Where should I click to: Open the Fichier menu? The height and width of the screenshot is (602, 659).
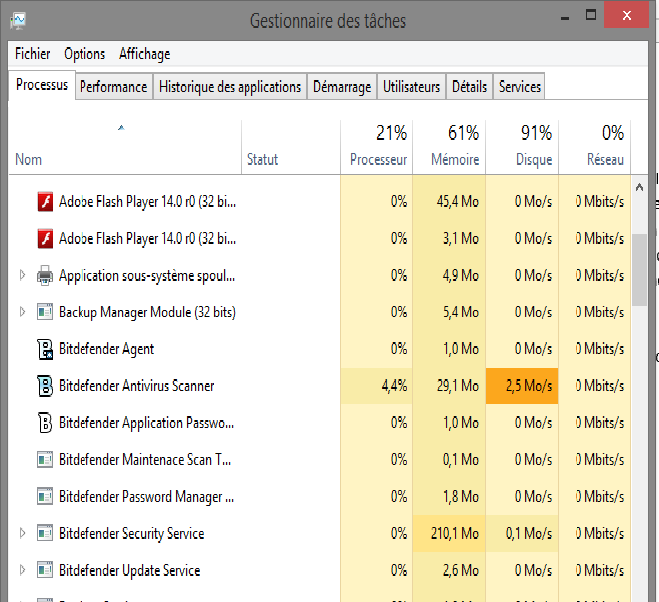point(32,54)
